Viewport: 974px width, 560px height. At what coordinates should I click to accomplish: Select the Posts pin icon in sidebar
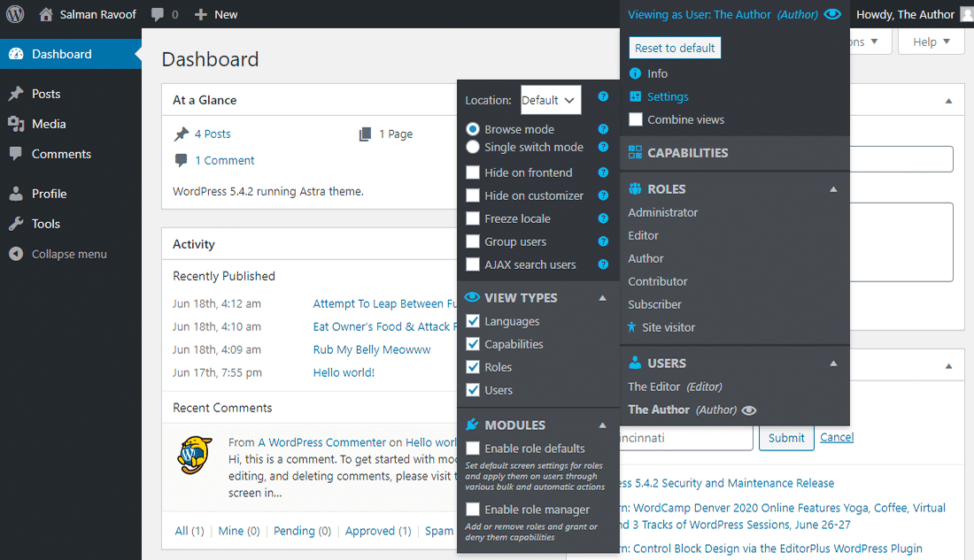click(x=17, y=94)
